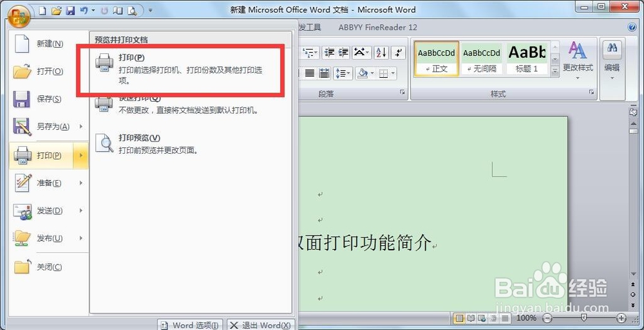Viewport: 644px width, 330px height.
Task: Select Print Layout view in status bar
Action: [x=459, y=318]
